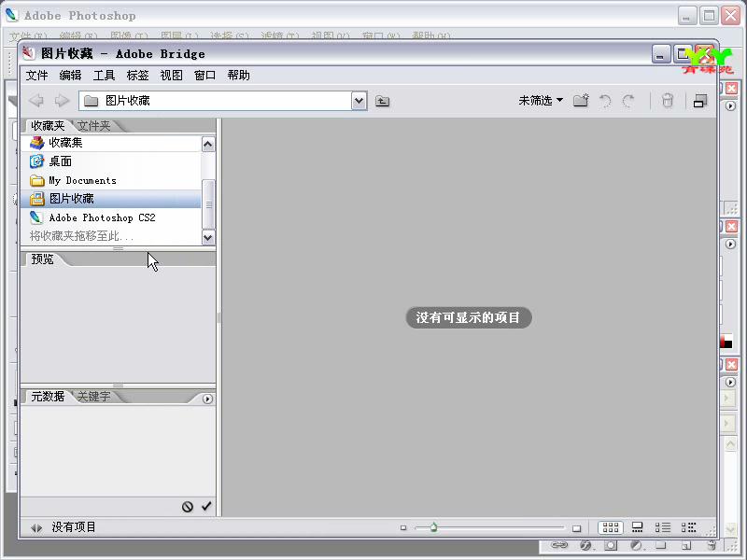Click Photoshop's delete layer trash icon

point(712,545)
